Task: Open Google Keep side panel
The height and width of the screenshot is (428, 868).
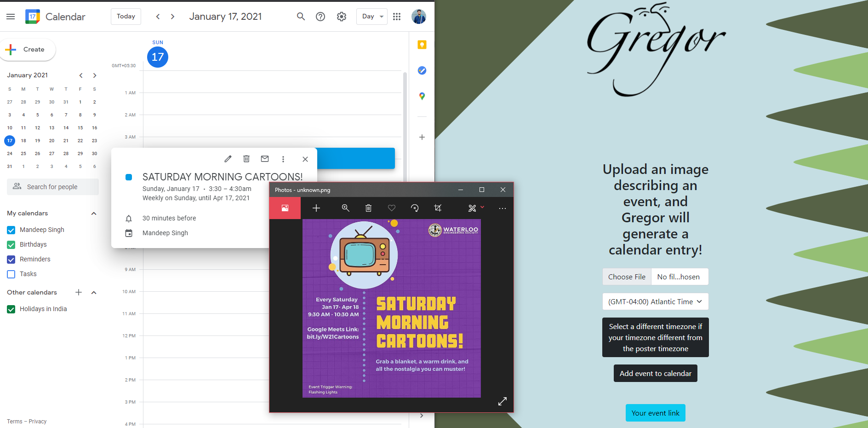Action: click(422, 45)
